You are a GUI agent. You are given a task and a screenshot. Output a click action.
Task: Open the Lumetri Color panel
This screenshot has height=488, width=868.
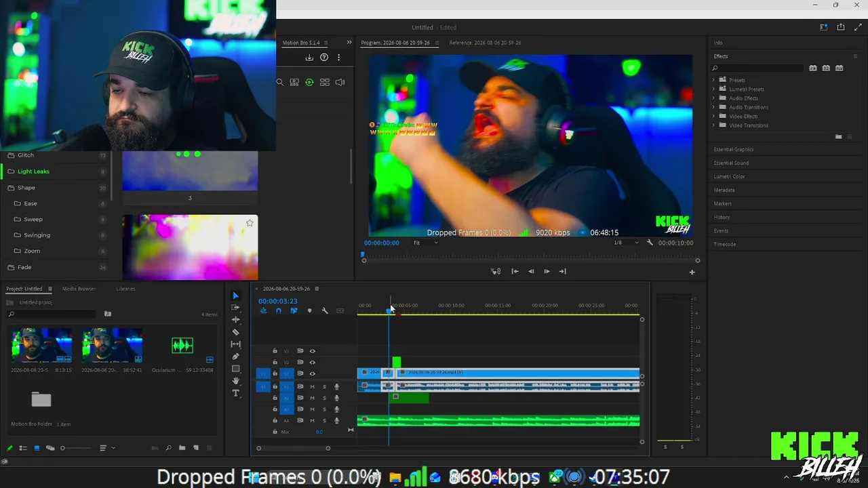coord(729,176)
